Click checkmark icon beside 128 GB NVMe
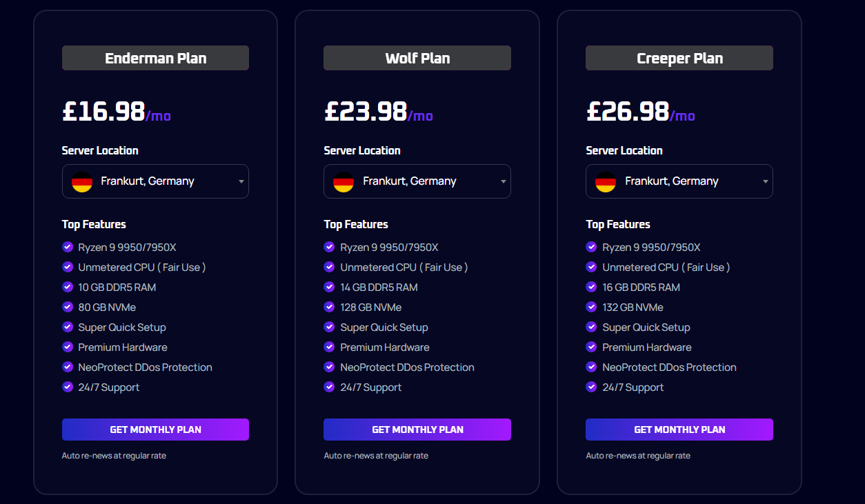Screen dimensions: 865x504 [x=330, y=307]
